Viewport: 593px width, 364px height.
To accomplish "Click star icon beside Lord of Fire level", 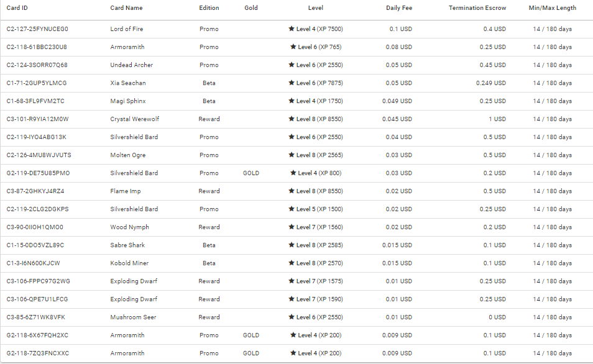I will (x=291, y=29).
